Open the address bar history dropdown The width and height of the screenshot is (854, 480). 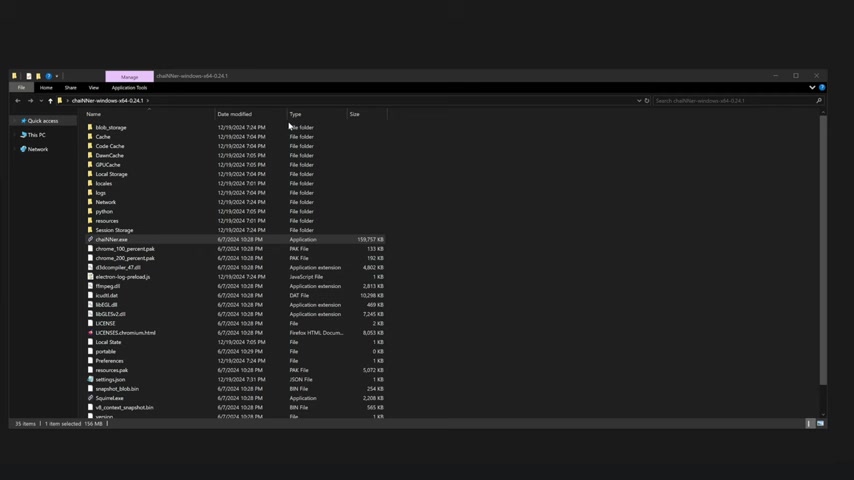[x=639, y=101]
